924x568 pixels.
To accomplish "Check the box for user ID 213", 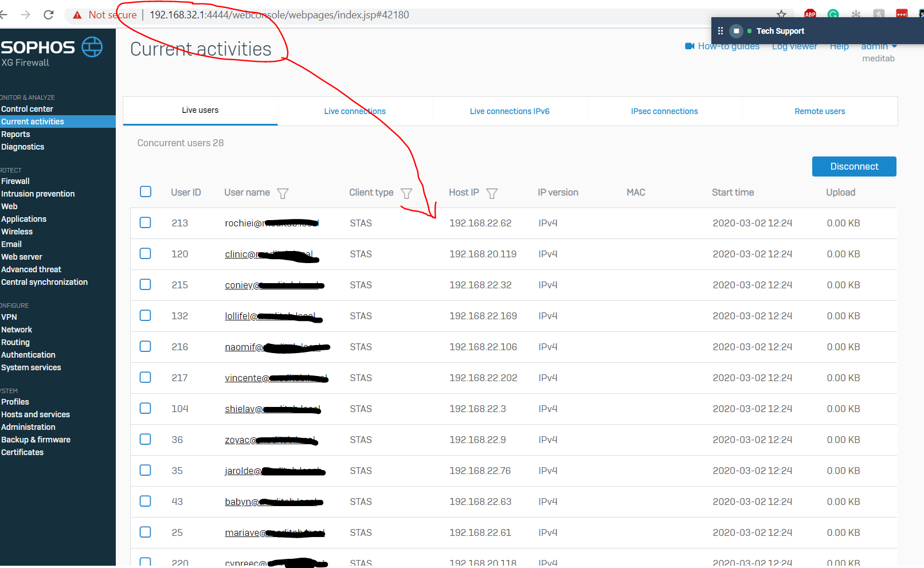I will [146, 222].
